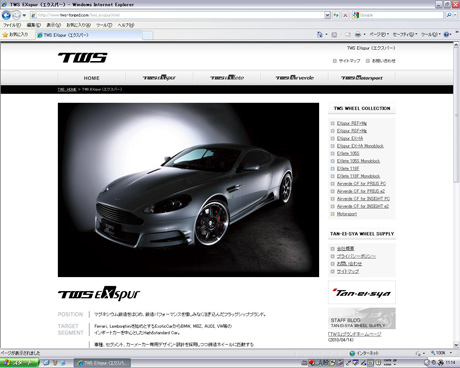Select TWS EXlete in the navigation bar
Viewport: 460px width, 368px height.
coord(227,78)
